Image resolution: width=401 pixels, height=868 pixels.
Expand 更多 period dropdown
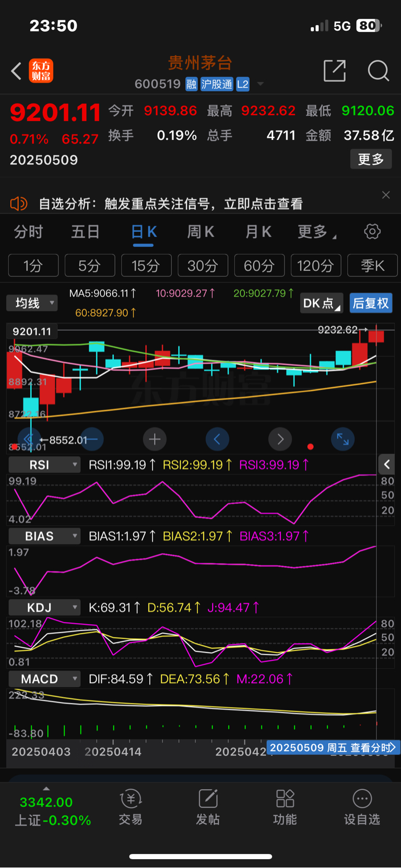tap(316, 232)
